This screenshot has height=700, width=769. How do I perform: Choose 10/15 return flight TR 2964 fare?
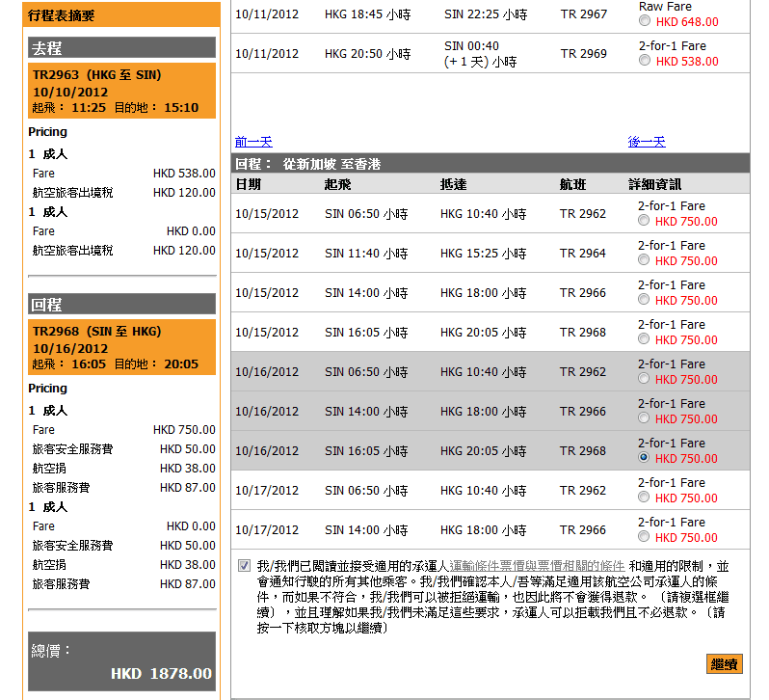pyautogui.click(x=645, y=260)
